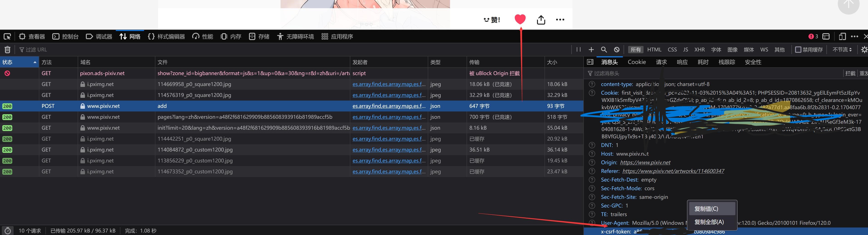This screenshot has height=235, width=868.
Task: Choose 复制值(C) from context menu
Action: (x=712, y=209)
